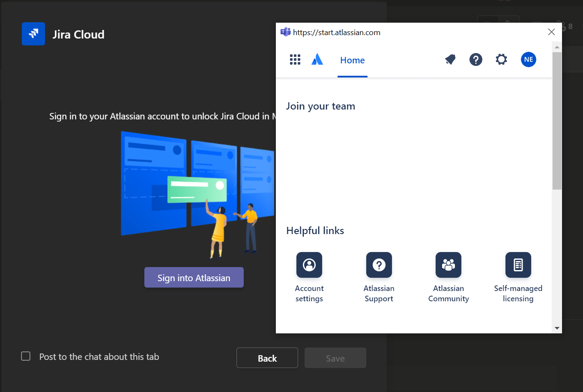583x392 pixels.
Task: Open the notifications megaphone icon
Action: [x=450, y=59]
